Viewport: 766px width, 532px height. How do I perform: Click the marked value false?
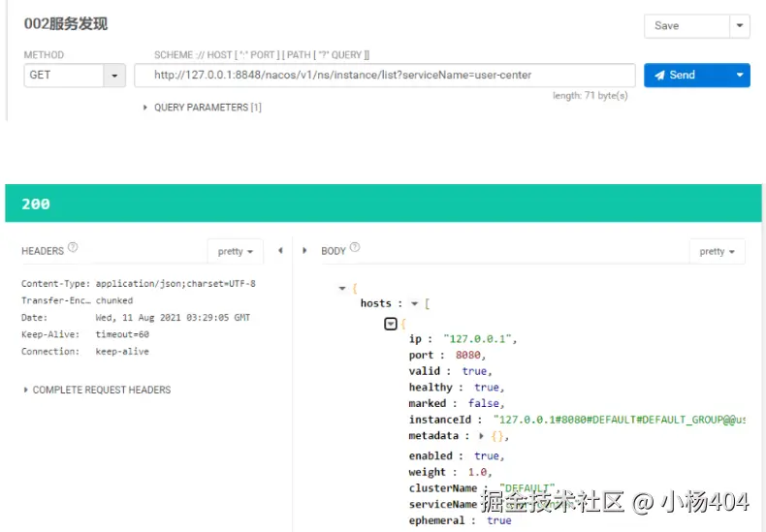(484, 404)
